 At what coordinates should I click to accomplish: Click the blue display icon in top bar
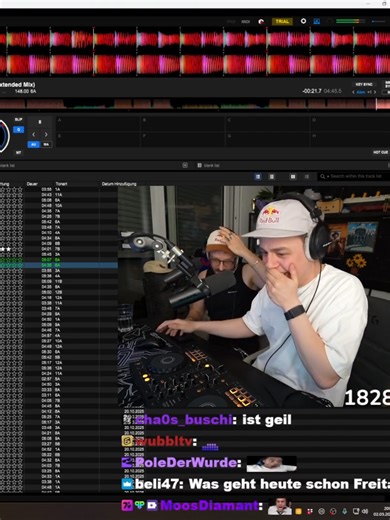pos(317,21)
